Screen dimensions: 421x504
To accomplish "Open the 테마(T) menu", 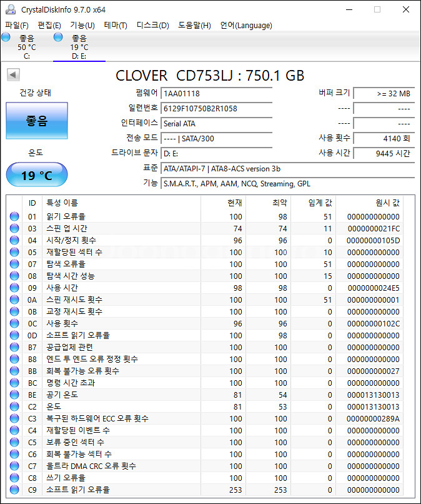I will pyautogui.click(x=116, y=26).
